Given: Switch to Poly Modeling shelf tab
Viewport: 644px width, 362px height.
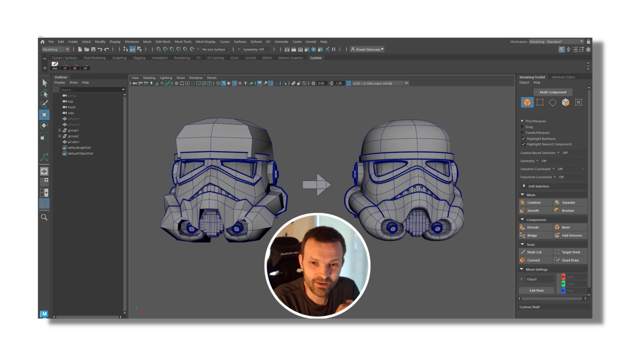Looking at the screenshot, I should click(94, 58).
